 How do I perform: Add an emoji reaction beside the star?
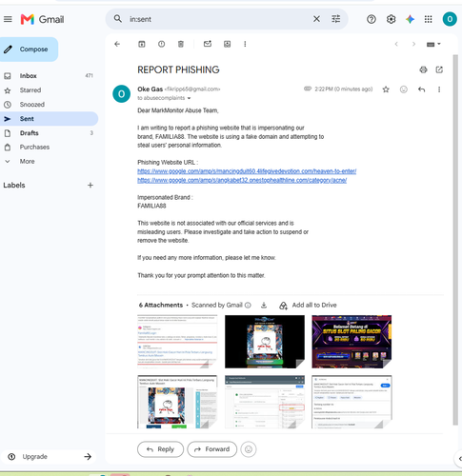pyautogui.click(x=404, y=89)
